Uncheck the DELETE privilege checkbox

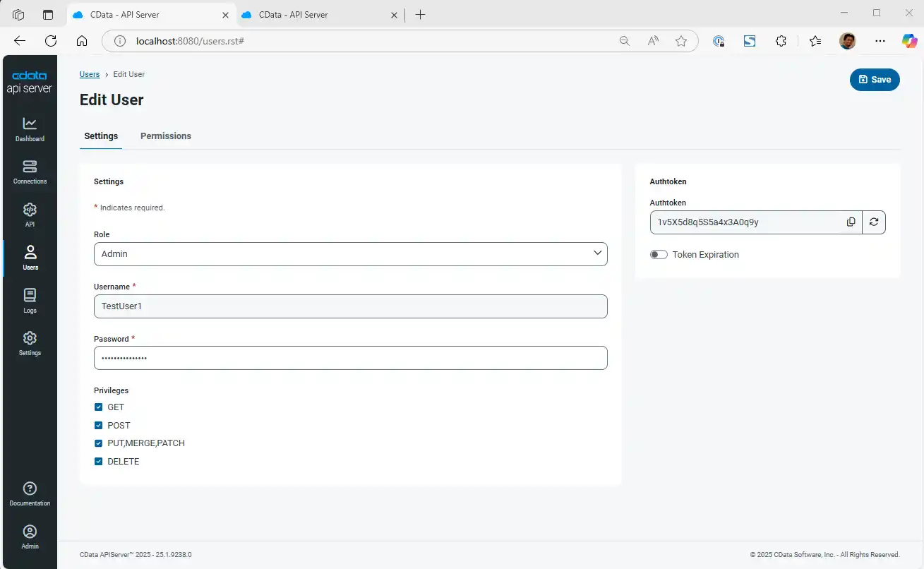(99, 462)
